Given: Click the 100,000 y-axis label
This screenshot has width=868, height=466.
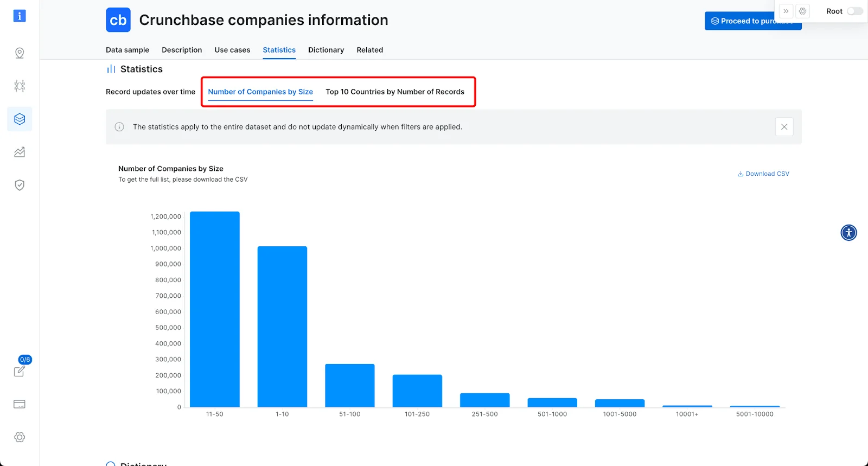Looking at the screenshot, I should (x=169, y=391).
